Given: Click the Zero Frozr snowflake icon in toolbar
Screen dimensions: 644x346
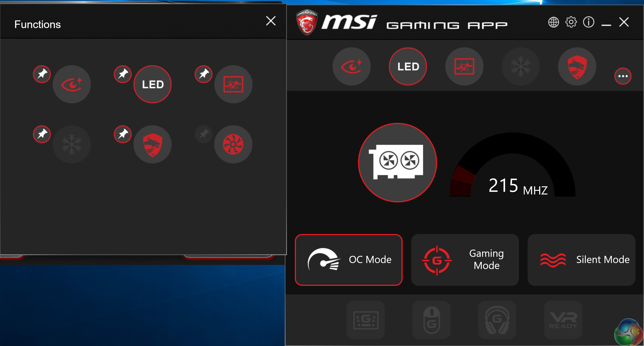Looking at the screenshot, I should pos(521,67).
